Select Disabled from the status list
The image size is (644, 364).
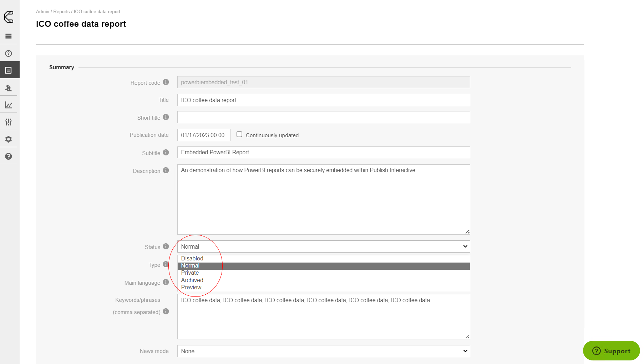pyautogui.click(x=192, y=258)
